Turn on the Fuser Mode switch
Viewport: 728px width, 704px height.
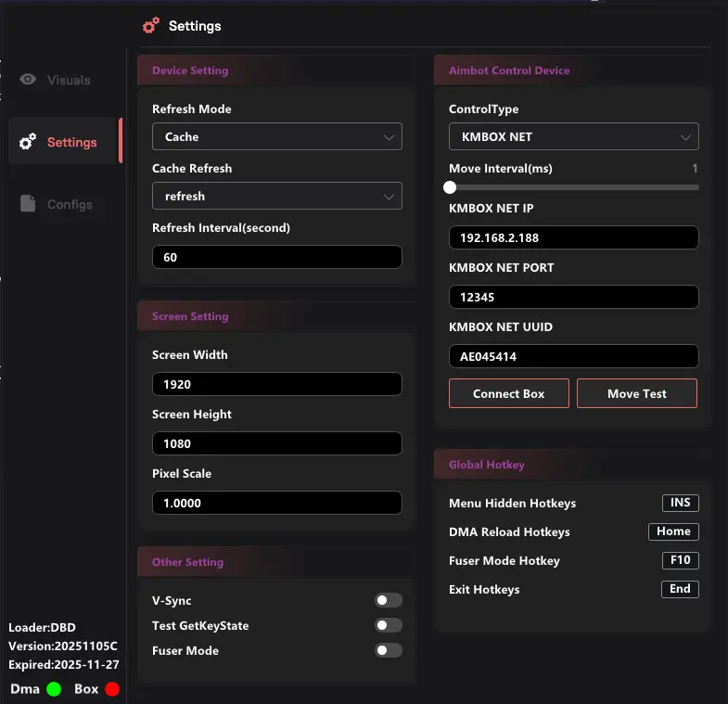click(388, 651)
